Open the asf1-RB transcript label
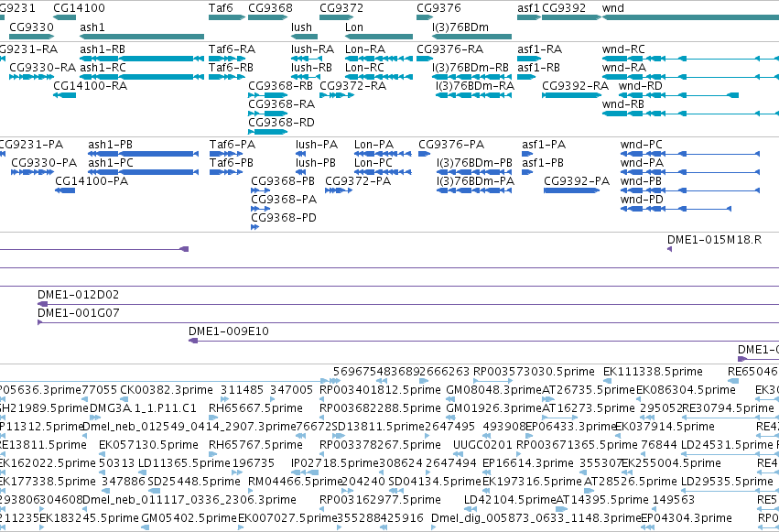Viewport: 779px width, 532px height. click(538, 68)
